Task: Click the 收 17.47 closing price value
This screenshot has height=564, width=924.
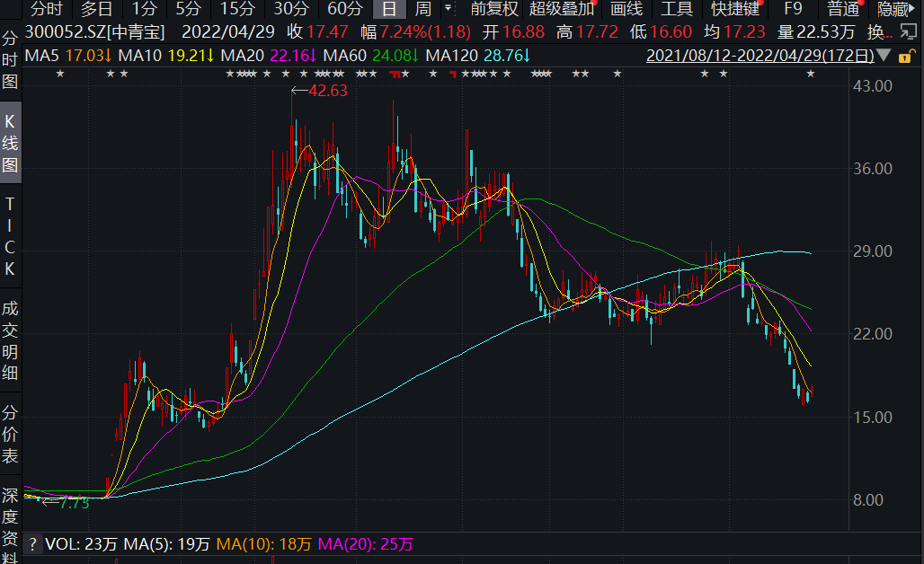Action: 317,31
